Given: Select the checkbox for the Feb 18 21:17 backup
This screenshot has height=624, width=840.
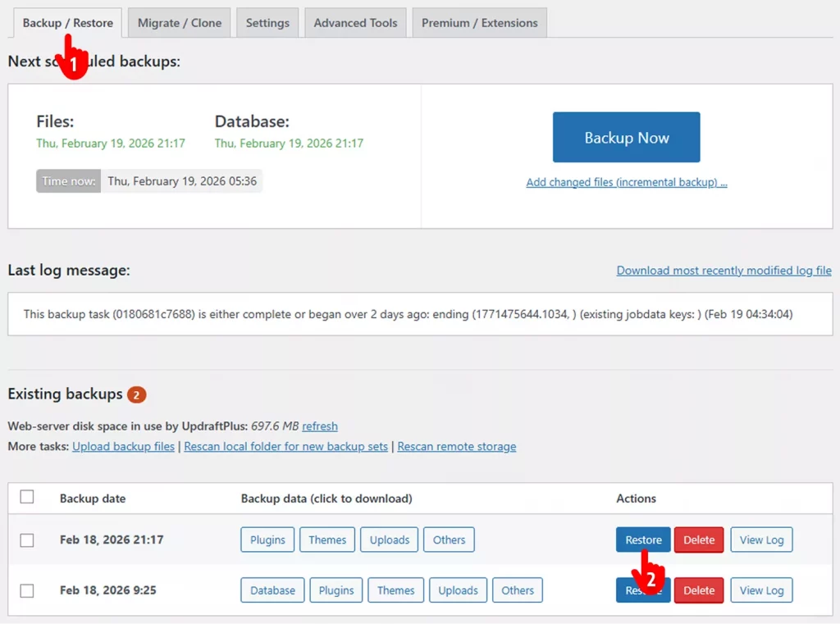Looking at the screenshot, I should pos(27,540).
